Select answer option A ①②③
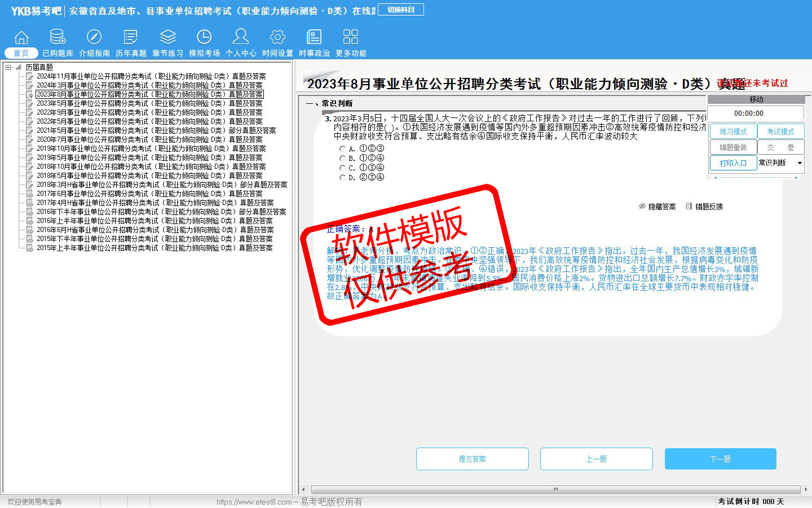Viewport: 812px width, 508px height. coord(342,149)
